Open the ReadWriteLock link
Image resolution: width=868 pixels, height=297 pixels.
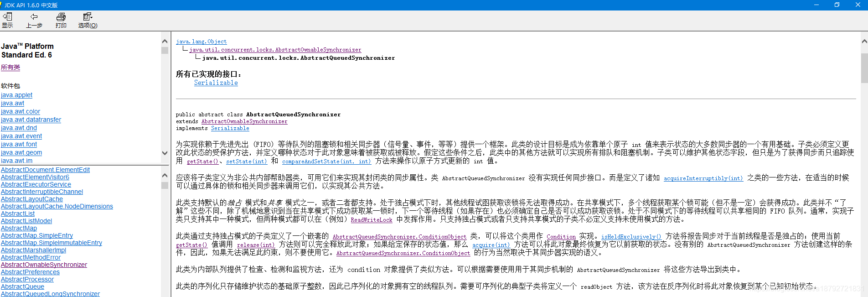pyautogui.click(x=372, y=220)
